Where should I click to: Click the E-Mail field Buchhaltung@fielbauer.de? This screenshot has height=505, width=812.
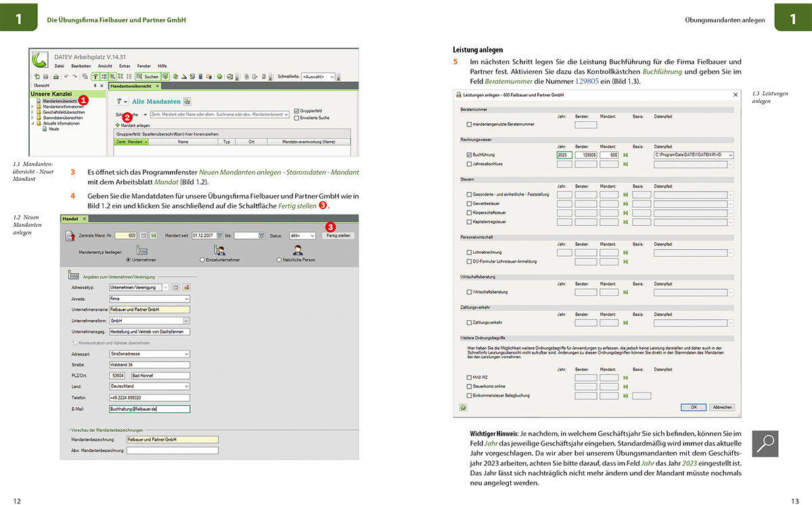click(150, 409)
